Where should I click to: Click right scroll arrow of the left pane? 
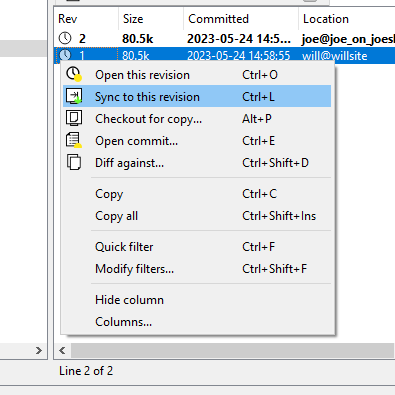click(x=39, y=350)
